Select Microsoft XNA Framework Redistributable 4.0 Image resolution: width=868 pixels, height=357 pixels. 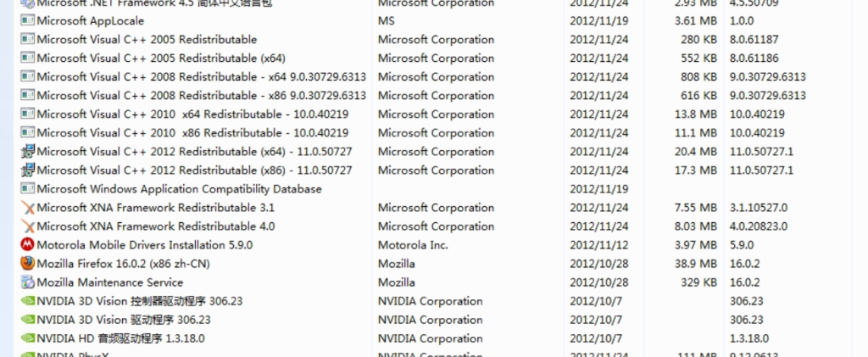[x=156, y=226]
